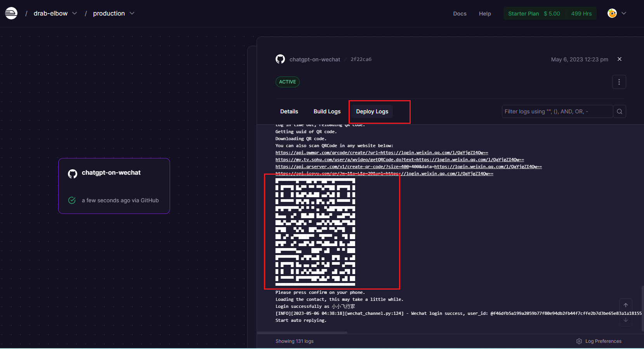Click 'a few seconds ago via GitHub' text

(x=120, y=200)
